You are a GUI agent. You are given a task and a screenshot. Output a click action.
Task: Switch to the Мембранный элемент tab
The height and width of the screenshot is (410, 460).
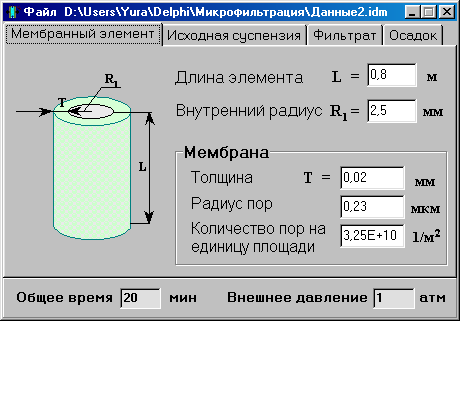point(83,34)
